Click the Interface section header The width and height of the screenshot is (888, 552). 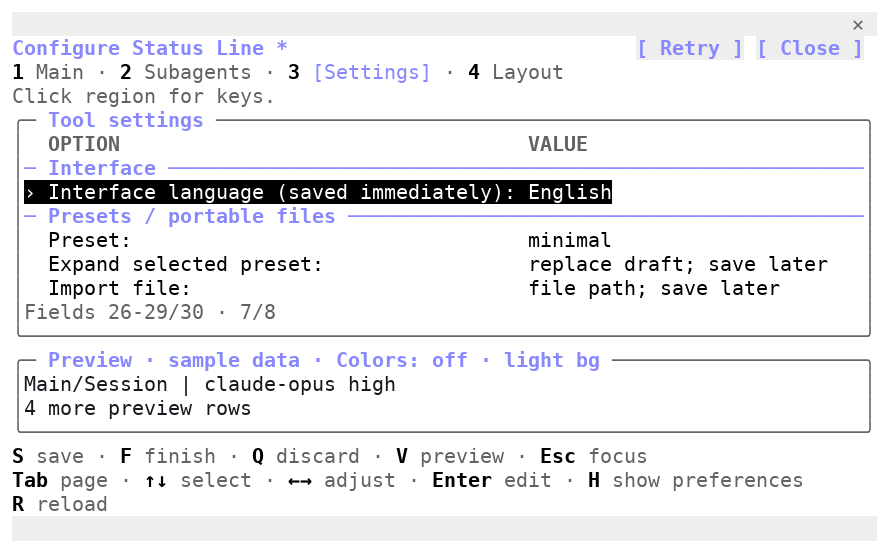tap(102, 168)
